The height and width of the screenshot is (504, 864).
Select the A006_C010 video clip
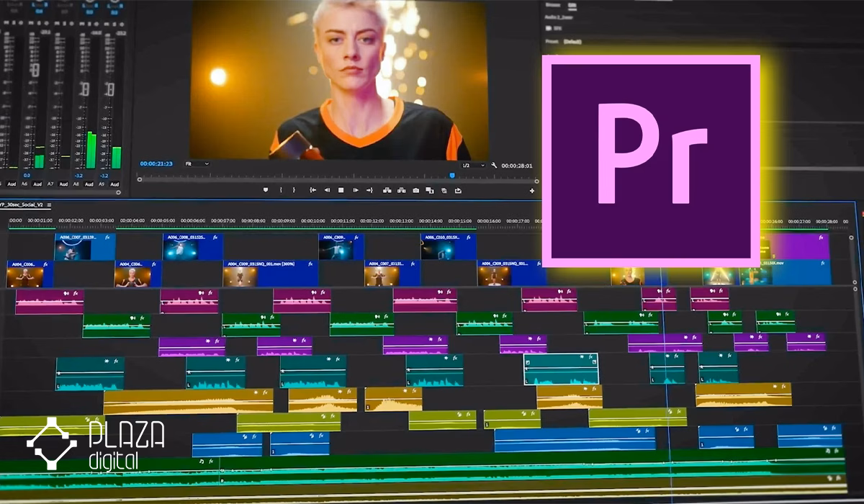click(x=448, y=246)
